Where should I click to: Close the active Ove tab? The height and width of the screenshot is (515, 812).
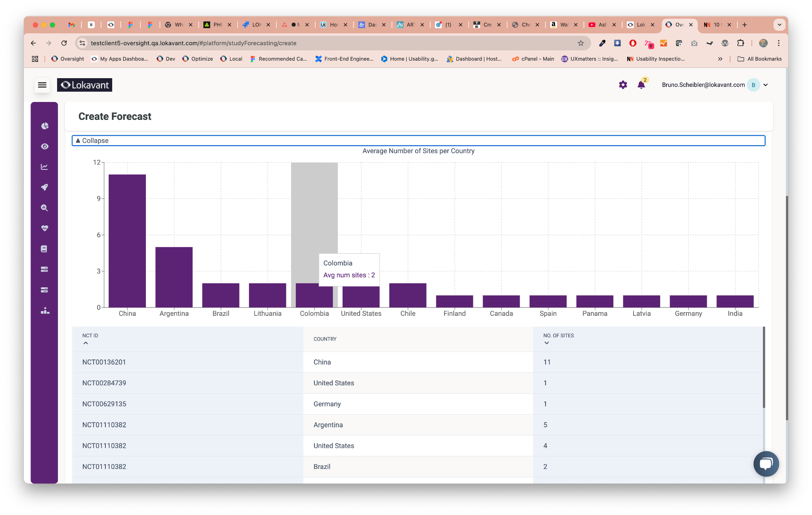(691, 25)
